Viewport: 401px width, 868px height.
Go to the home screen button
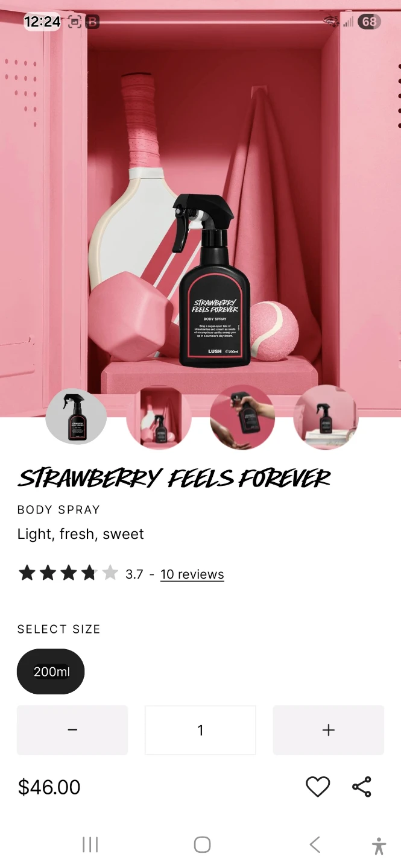coord(202,844)
